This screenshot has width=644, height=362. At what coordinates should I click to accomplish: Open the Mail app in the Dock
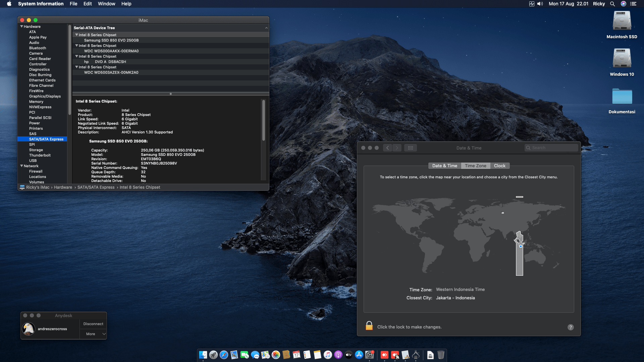tap(234, 355)
